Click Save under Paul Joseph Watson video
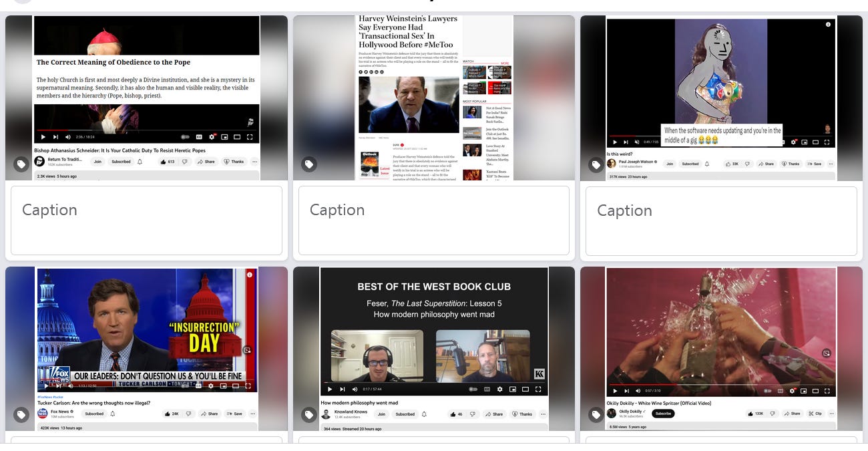This screenshot has height=451, width=868. tap(814, 164)
